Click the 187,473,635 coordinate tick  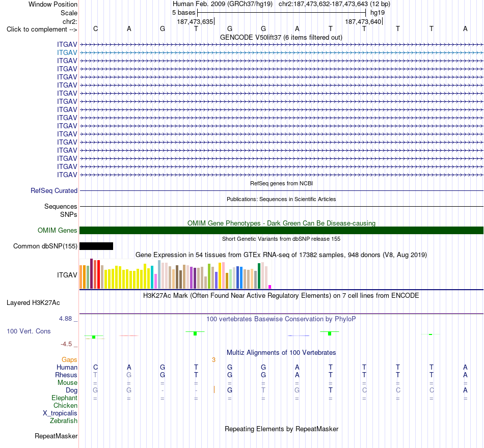pos(195,21)
